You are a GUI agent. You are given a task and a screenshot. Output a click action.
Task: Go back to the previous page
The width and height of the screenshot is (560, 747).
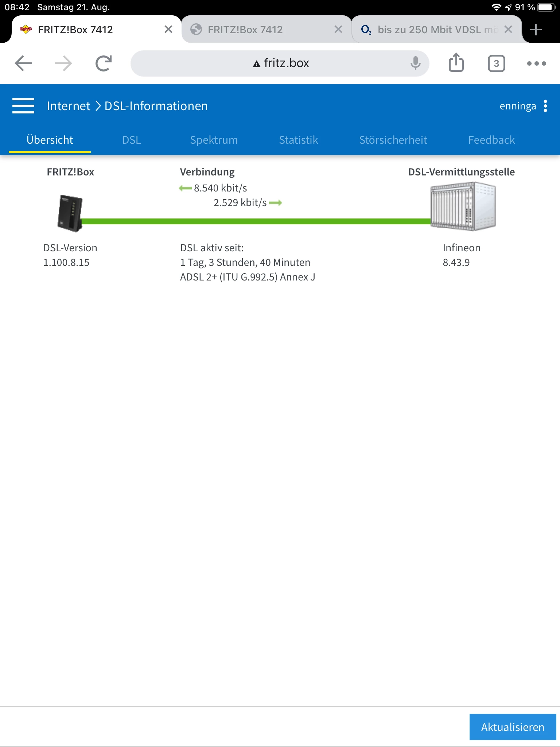[x=24, y=63]
